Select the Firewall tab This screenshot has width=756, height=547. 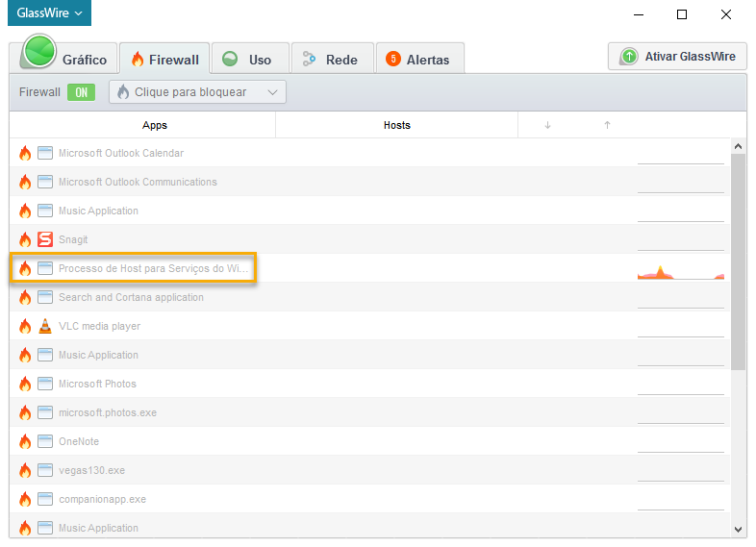(x=164, y=59)
